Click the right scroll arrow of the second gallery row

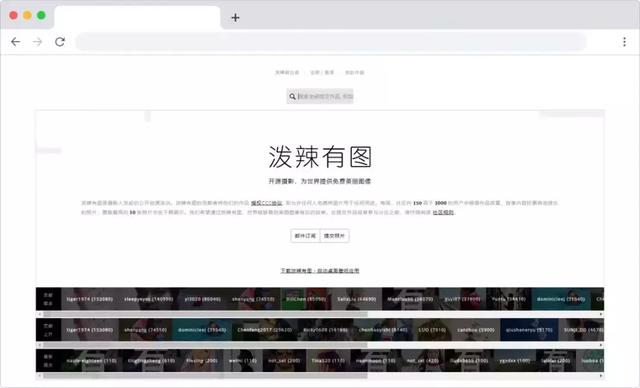click(601, 345)
